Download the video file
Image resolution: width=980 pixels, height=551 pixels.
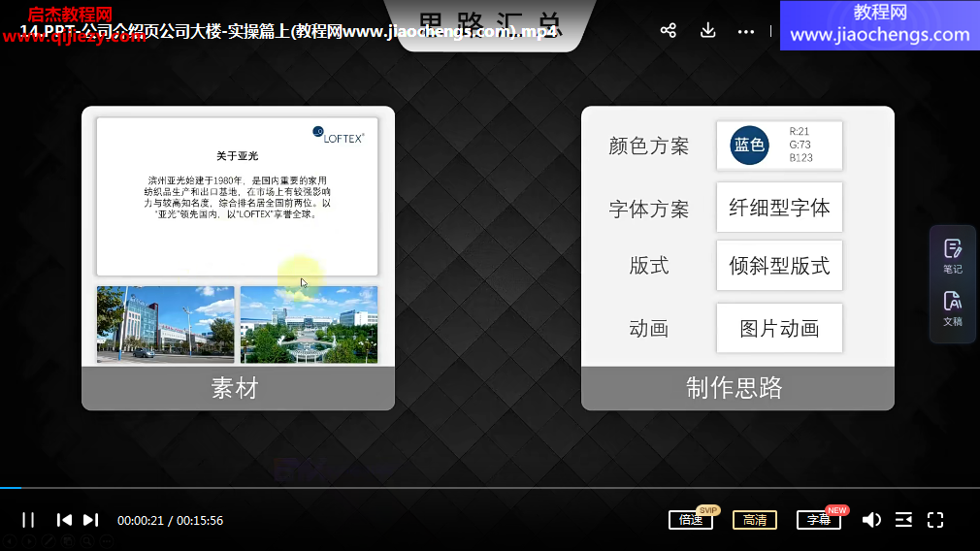(707, 30)
